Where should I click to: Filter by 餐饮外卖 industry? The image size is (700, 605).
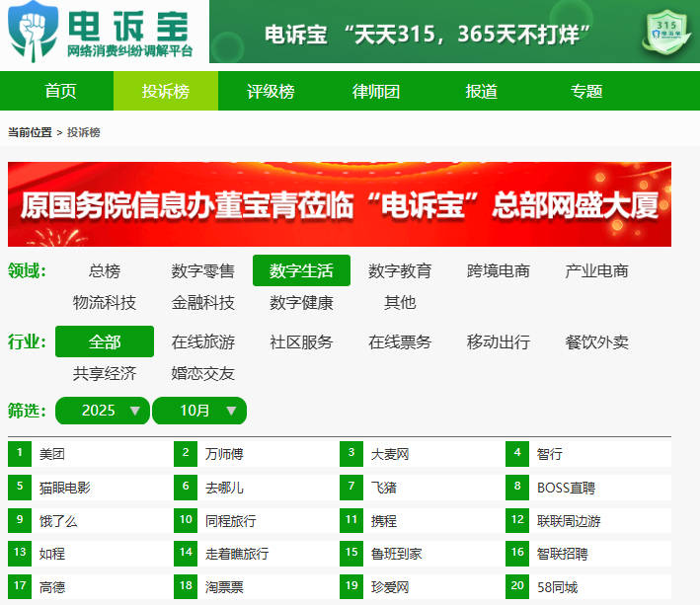[597, 342]
